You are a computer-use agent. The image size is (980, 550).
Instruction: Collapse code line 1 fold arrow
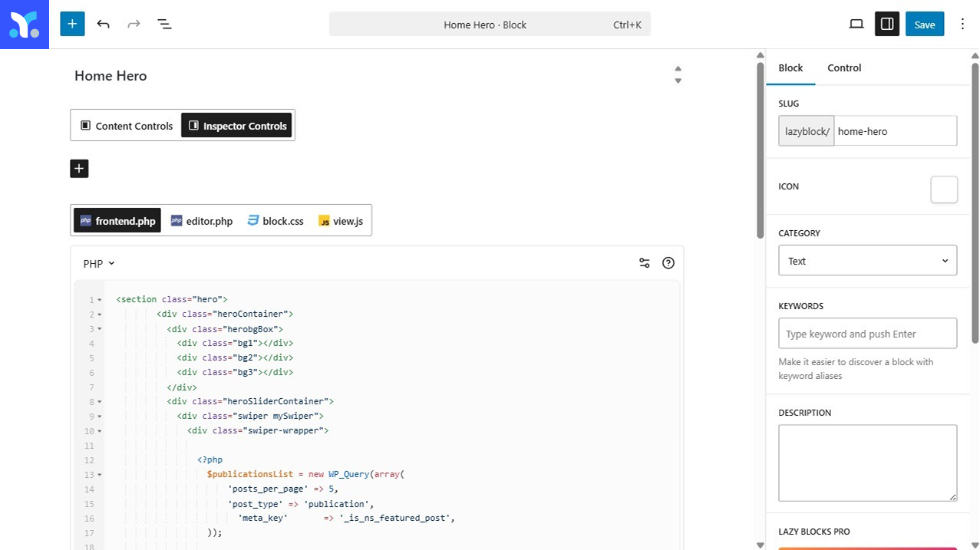100,300
